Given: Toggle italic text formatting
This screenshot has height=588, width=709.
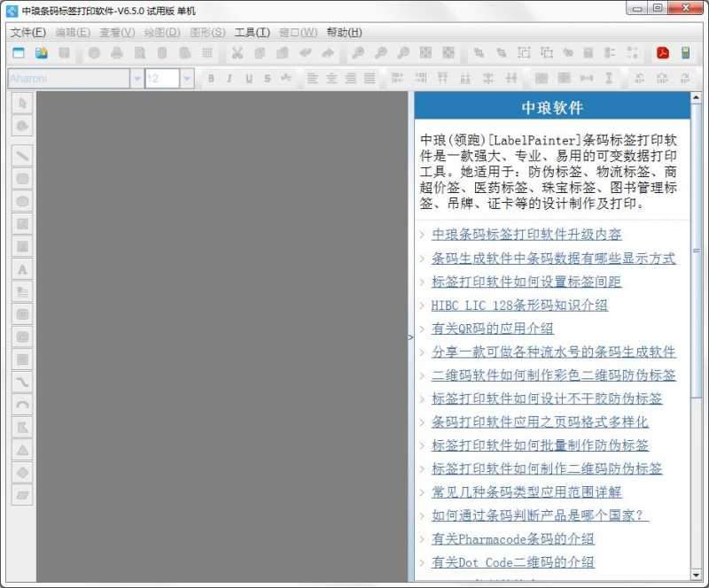Looking at the screenshot, I should pyautogui.click(x=230, y=78).
